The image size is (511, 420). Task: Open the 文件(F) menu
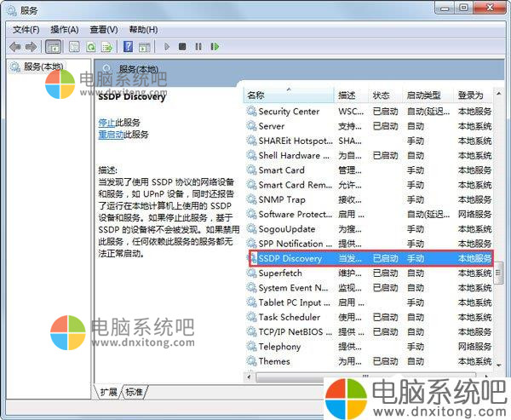click(x=26, y=29)
